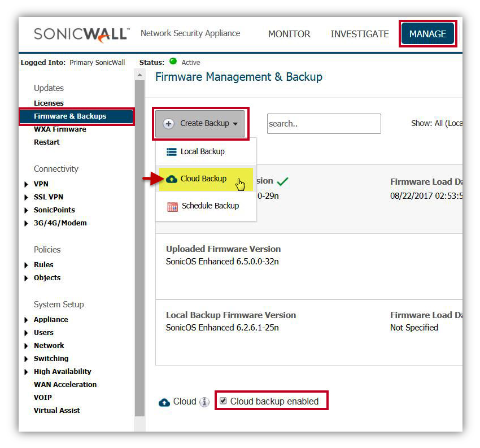This screenshot has height=448, width=480.
Task: Click the Cloud Backup upload icon
Action: [x=171, y=179]
